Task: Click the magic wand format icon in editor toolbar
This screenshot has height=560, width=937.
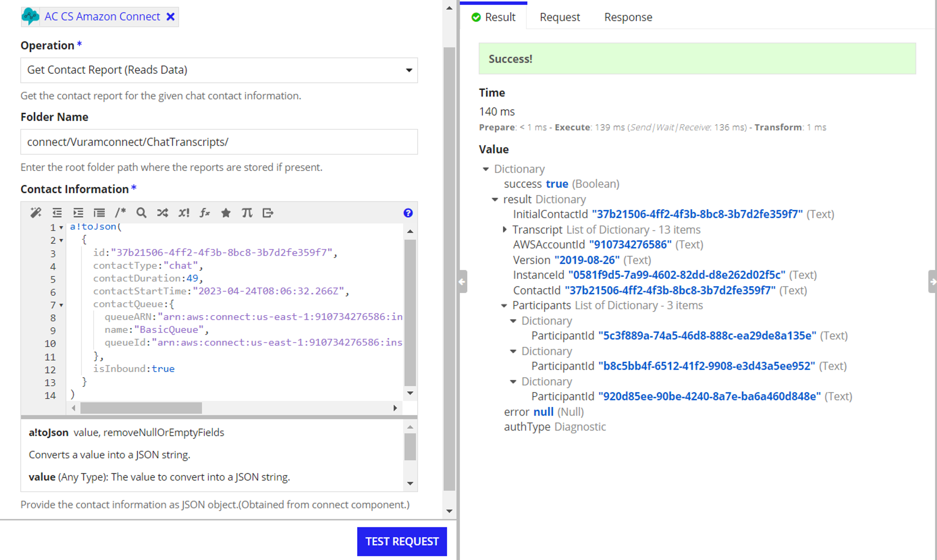Action: pyautogui.click(x=36, y=213)
